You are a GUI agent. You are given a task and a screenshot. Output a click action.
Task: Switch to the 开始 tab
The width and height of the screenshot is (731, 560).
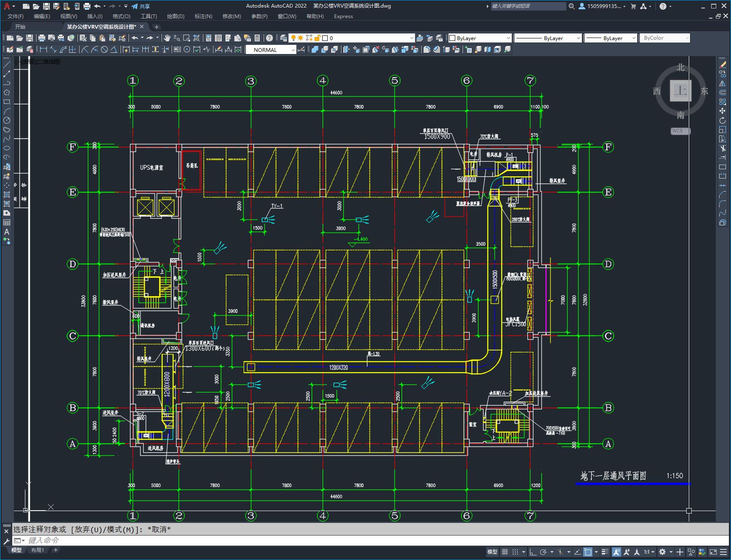click(20, 27)
